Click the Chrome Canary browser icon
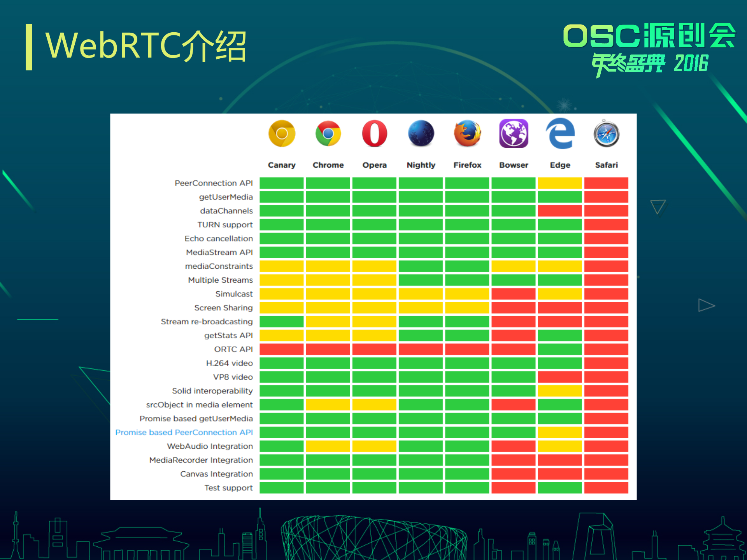This screenshot has height=560, width=747. pyautogui.click(x=282, y=133)
